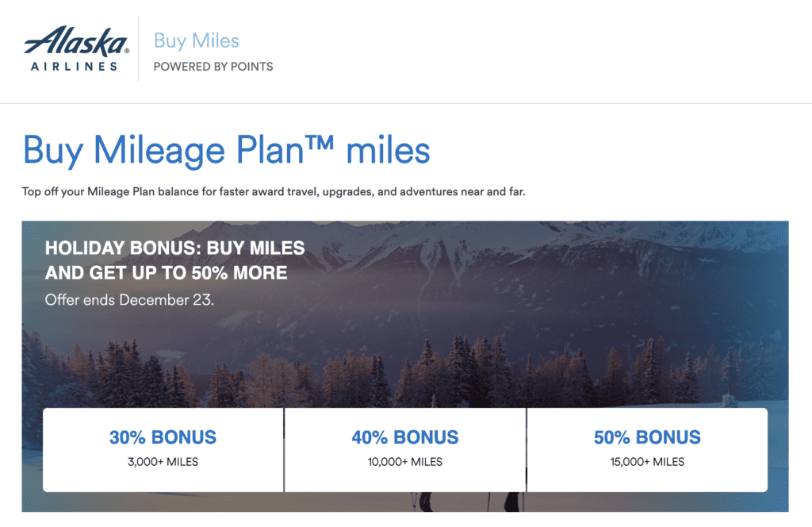Click the 'AND GET UP TO 50% MORE' line
812x527 pixels.
[x=166, y=274]
